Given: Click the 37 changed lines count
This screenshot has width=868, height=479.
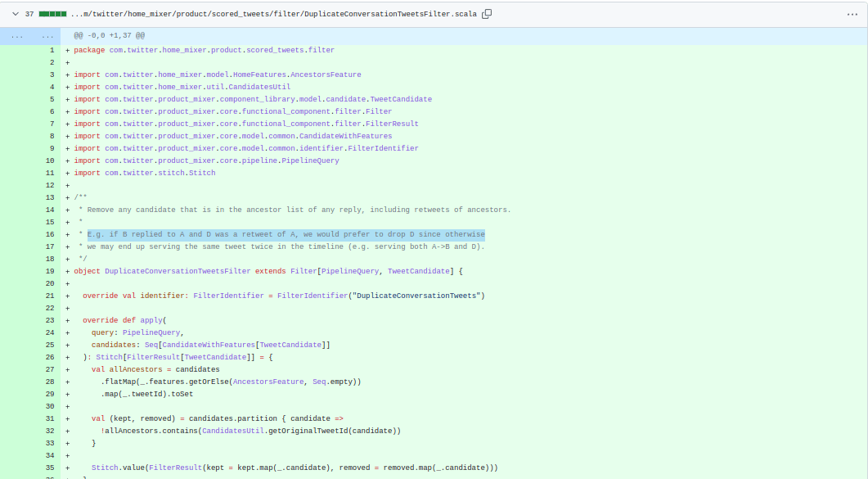Looking at the screenshot, I should [29, 14].
